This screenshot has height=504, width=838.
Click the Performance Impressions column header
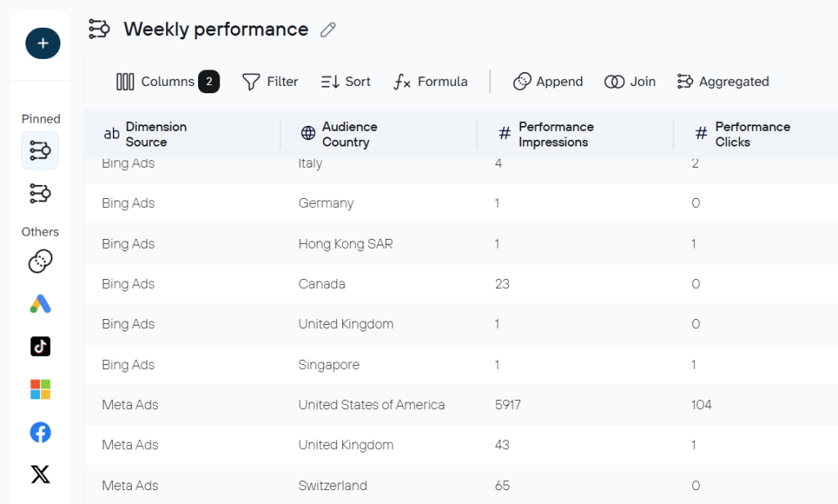pos(556,134)
